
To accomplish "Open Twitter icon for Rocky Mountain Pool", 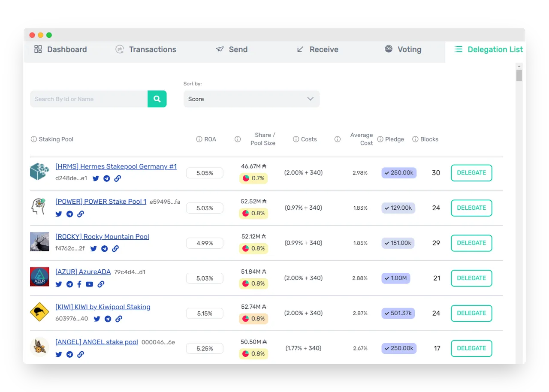I will pos(94,249).
